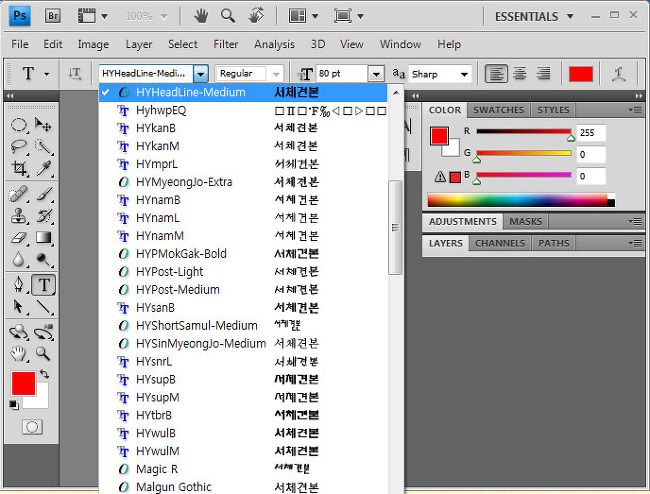650x494 pixels.
Task: Select the Eyedropper tool
Action: coord(43,168)
